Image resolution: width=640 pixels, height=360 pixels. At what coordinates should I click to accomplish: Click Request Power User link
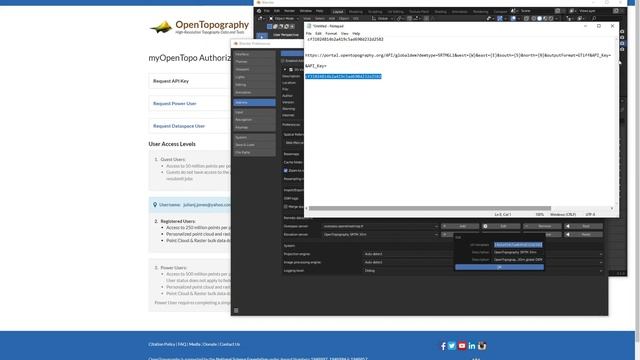(x=175, y=104)
